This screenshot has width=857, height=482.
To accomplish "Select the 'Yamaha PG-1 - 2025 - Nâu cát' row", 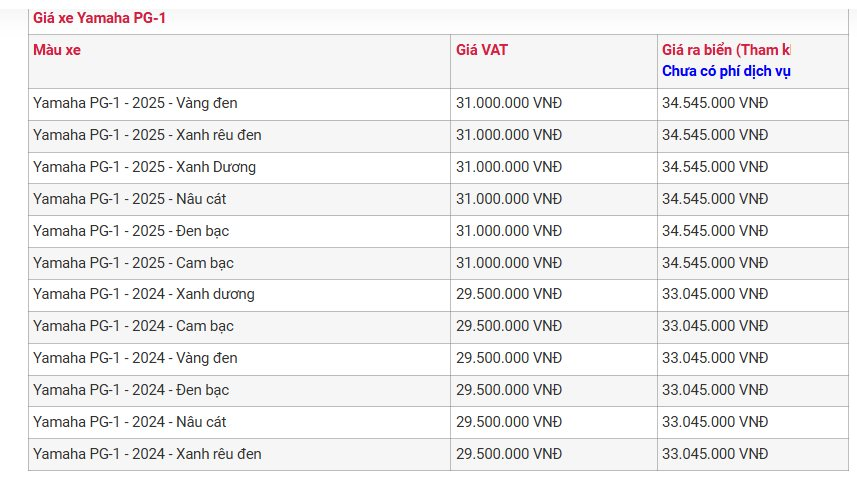I will tap(129, 199).
